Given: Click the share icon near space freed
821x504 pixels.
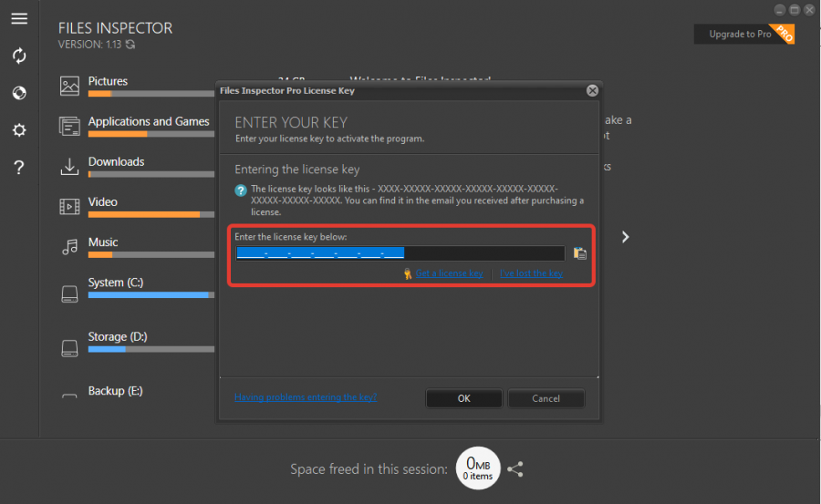Looking at the screenshot, I should pos(515,469).
